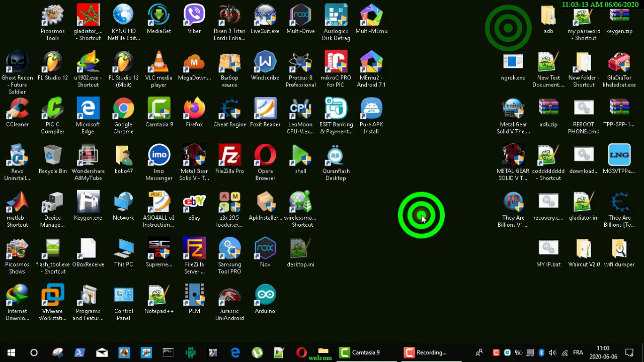Open the Viber desktop icon
Image resolution: width=644 pixels, height=362 pixels.
click(194, 19)
